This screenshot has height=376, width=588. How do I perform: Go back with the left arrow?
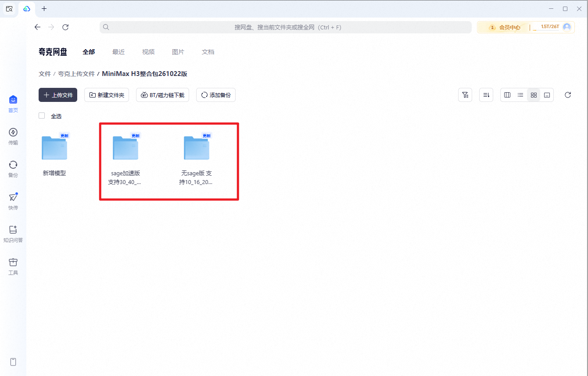[37, 27]
